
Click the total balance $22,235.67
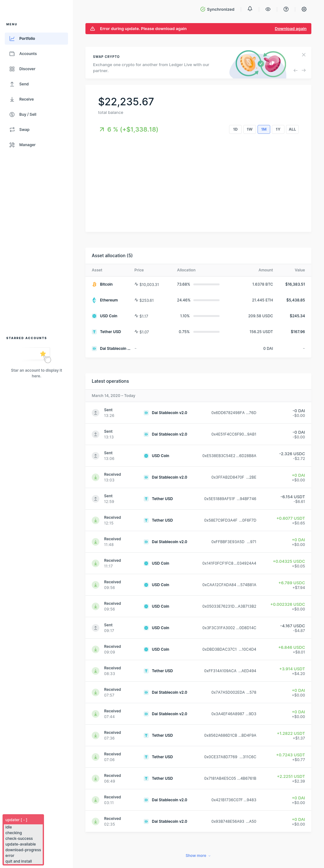pos(126,102)
